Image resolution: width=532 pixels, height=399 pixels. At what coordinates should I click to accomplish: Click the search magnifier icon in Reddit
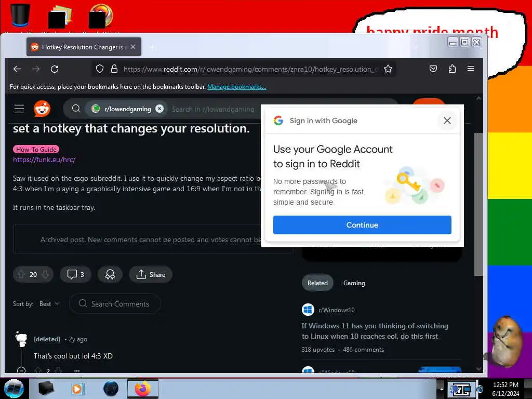coord(76,109)
